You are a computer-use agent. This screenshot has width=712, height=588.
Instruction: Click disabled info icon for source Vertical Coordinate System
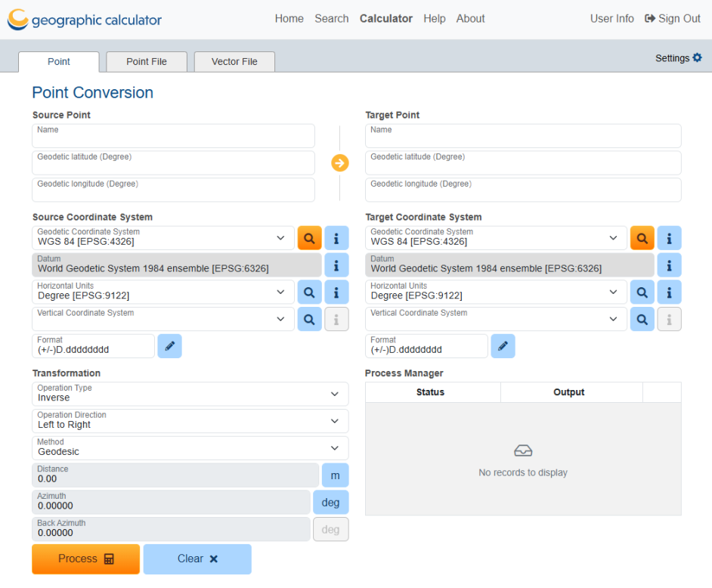pos(336,319)
